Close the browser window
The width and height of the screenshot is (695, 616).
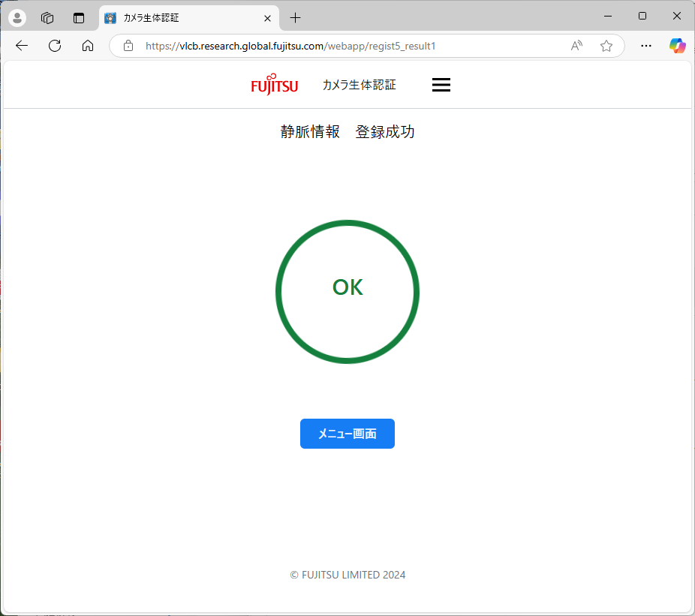pyautogui.click(x=677, y=16)
